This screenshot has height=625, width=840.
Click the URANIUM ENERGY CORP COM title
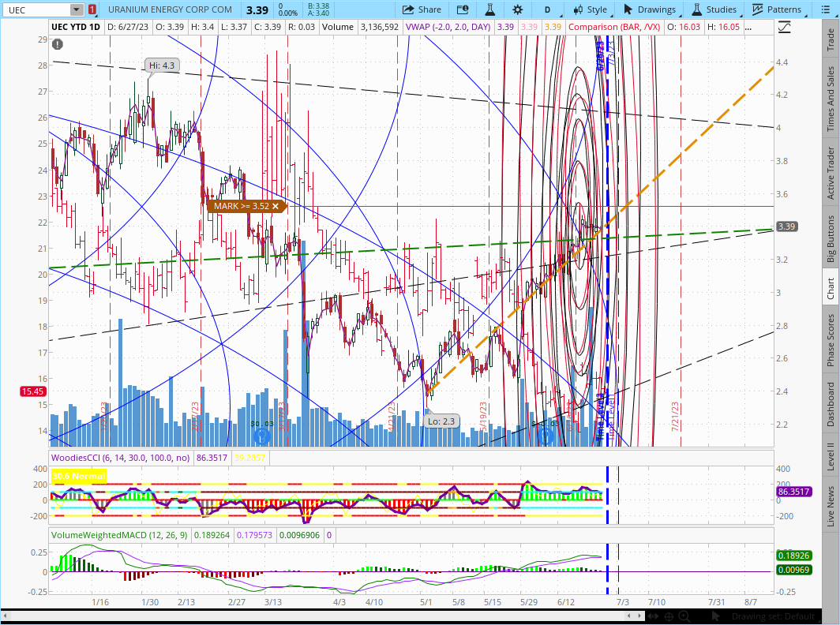tap(170, 9)
